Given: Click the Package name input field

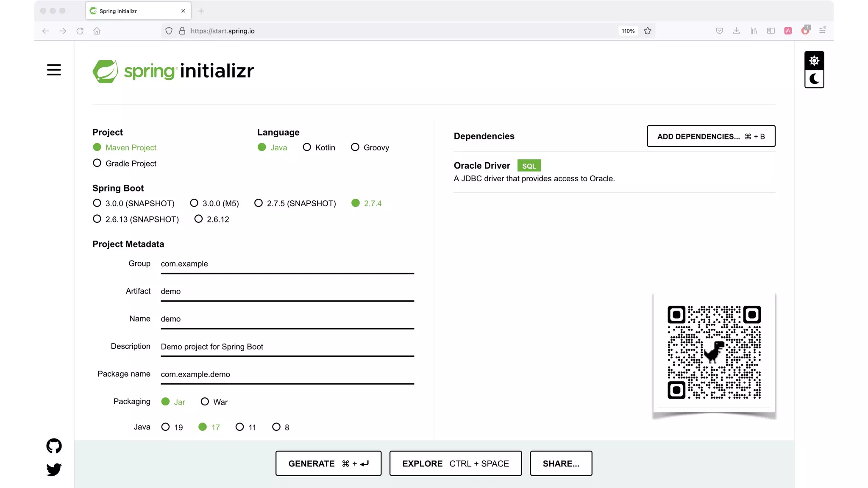Looking at the screenshot, I should click(x=287, y=374).
